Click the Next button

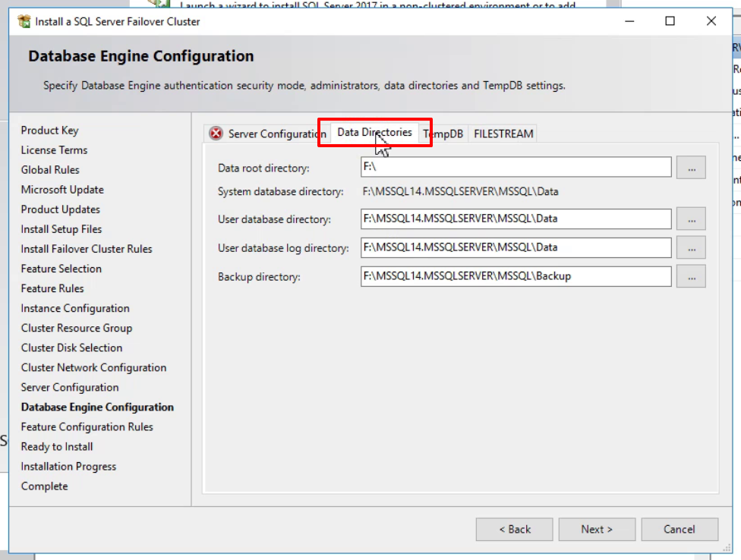click(x=597, y=530)
